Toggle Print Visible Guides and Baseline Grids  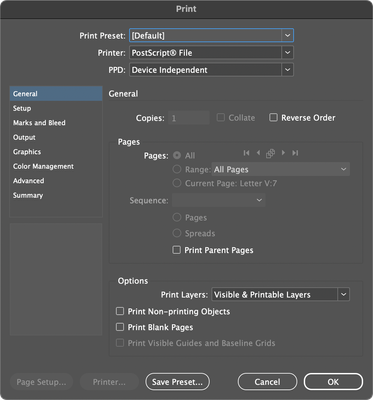pos(120,343)
